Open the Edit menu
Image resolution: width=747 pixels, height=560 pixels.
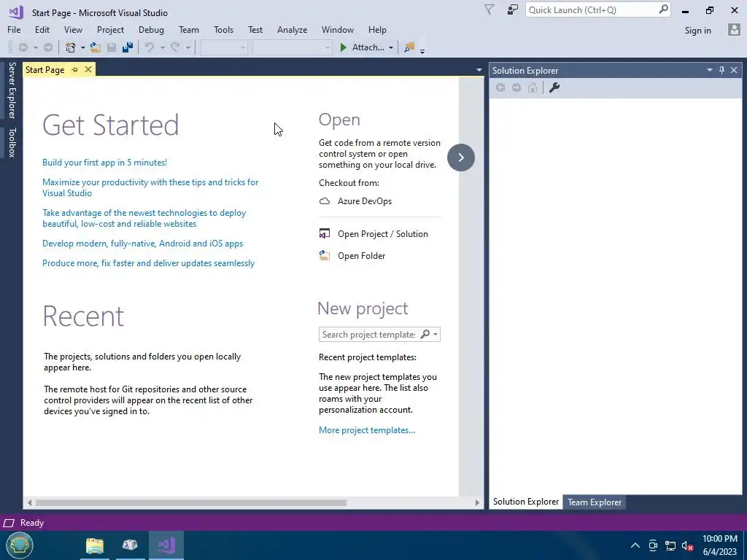click(42, 29)
